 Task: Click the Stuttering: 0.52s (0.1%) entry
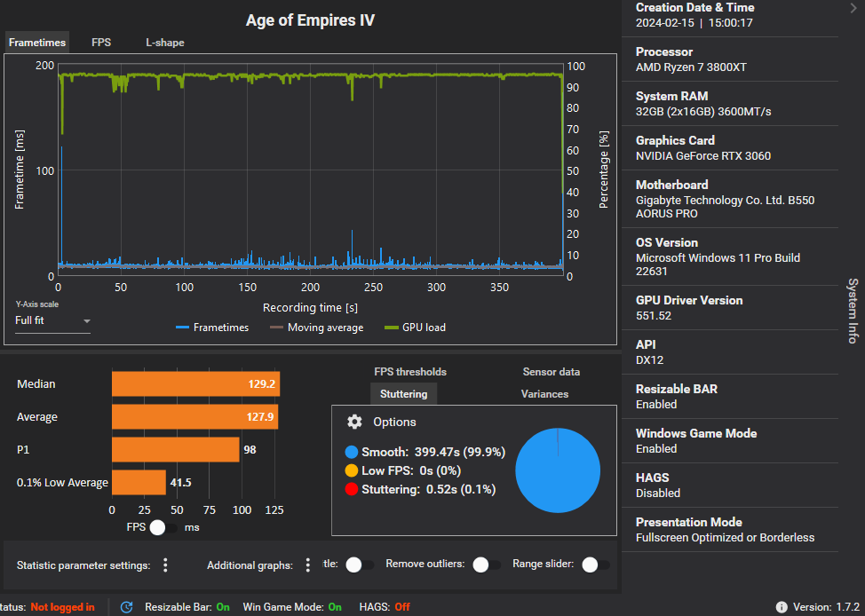(x=429, y=489)
